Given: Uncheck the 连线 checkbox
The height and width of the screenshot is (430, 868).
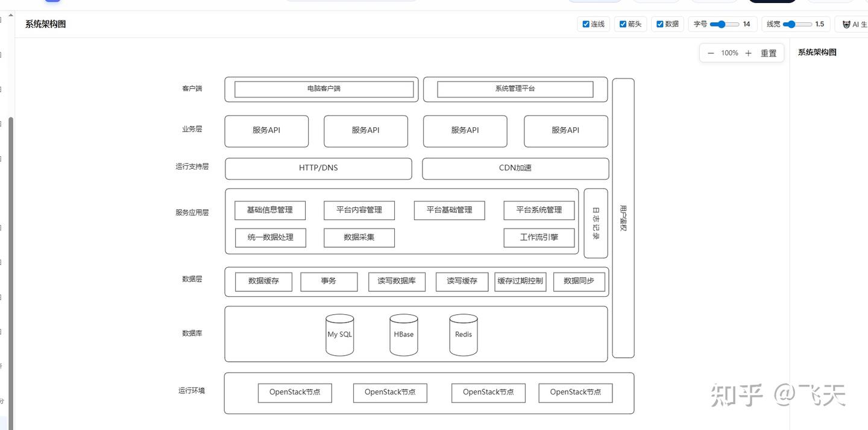Looking at the screenshot, I should (x=586, y=24).
